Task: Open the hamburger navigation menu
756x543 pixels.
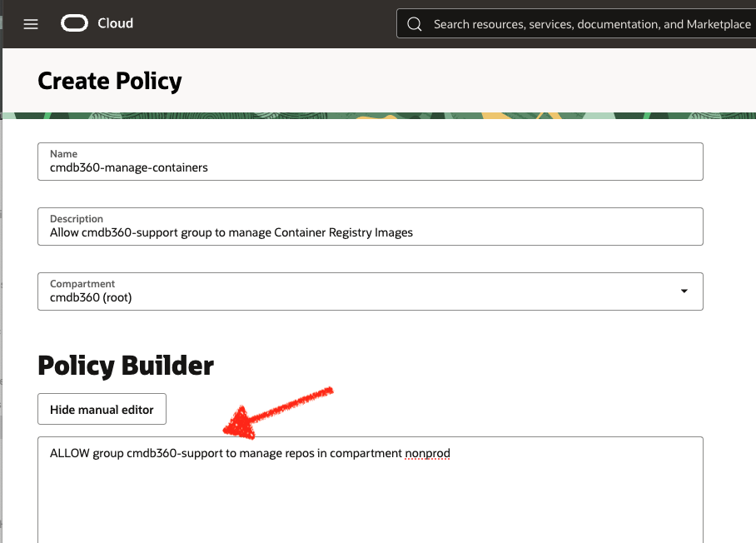Action: [31, 23]
